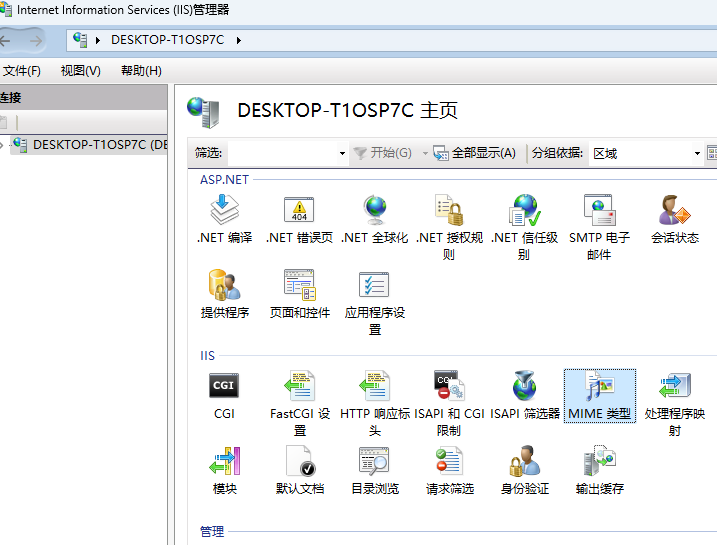The image size is (717, 545).
Task: Open the 帮助(H) menu
Action: tap(141, 71)
